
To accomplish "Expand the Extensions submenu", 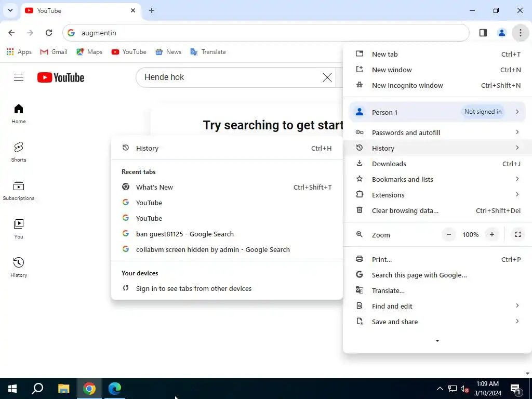I will click(437, 195).
